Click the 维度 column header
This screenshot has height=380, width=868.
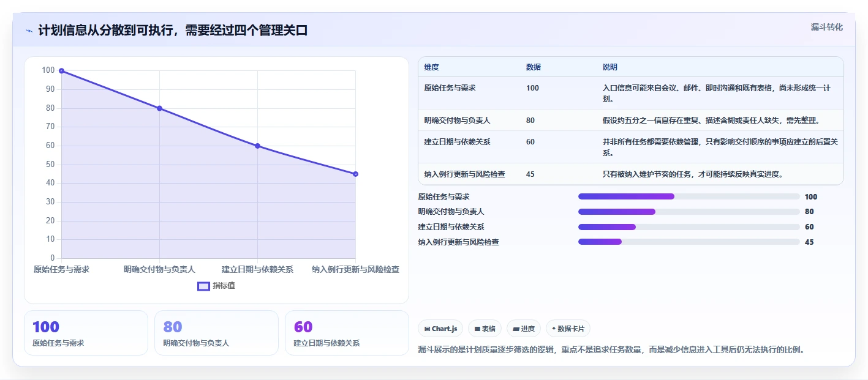point(431,67)
